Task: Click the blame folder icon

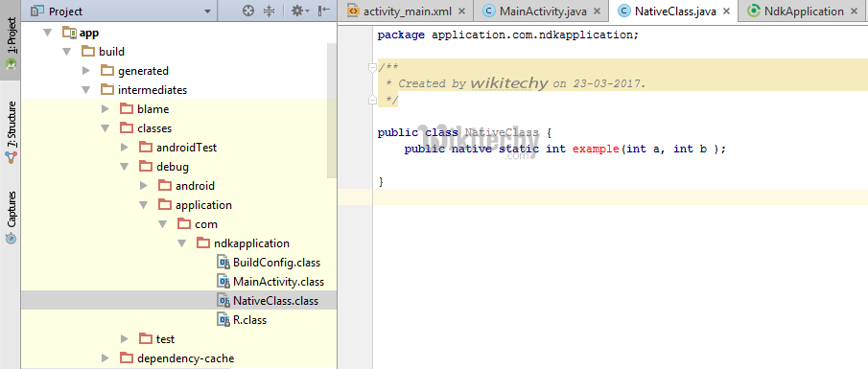Action: 127,109
